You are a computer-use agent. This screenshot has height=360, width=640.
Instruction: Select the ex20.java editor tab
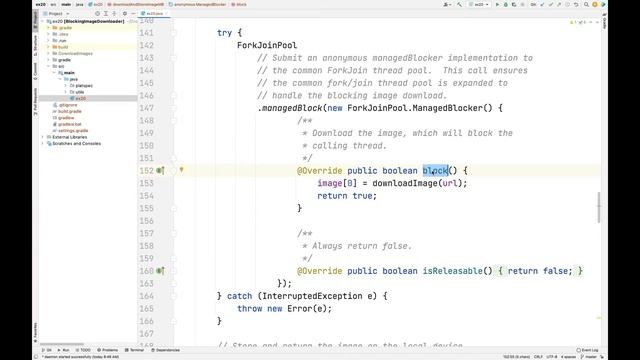tap(154, 13)
